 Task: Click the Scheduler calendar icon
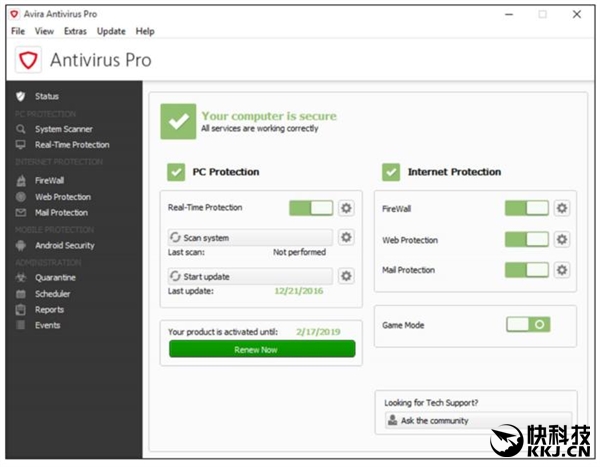click(x=21, y=294)
